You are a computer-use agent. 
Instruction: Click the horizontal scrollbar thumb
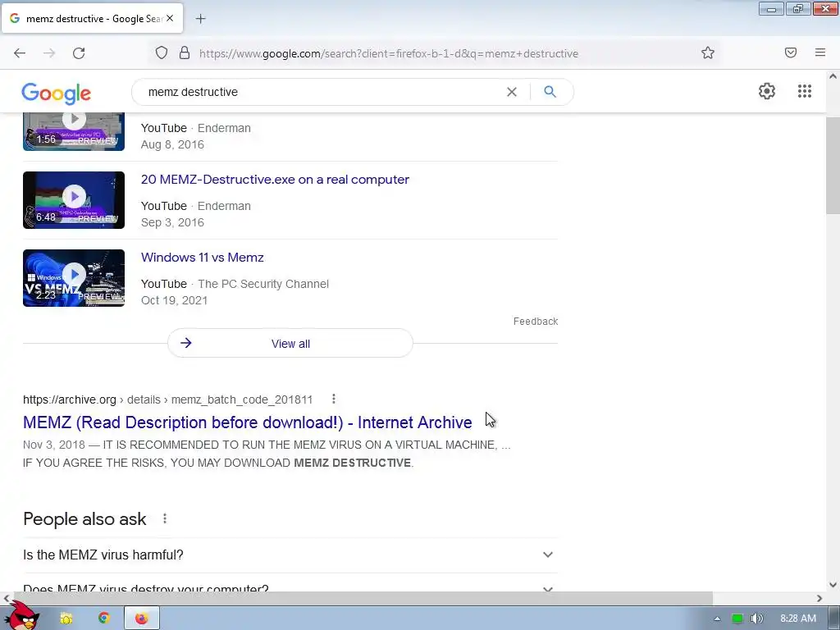pos(363,598)
